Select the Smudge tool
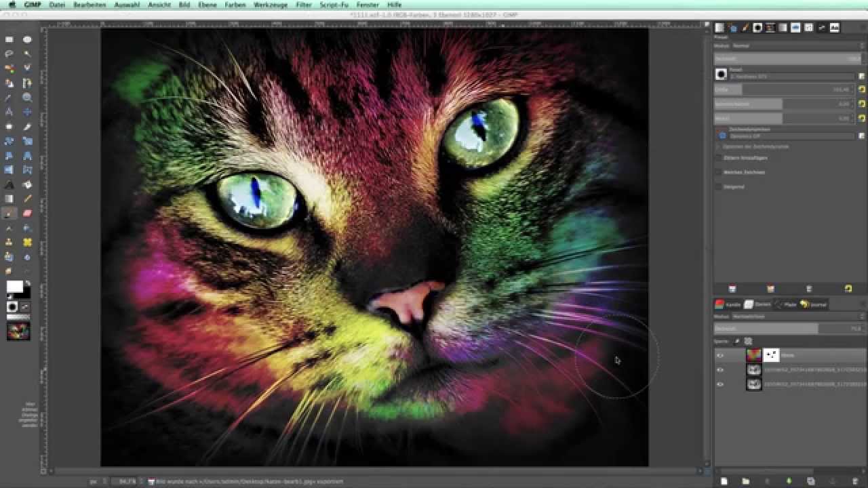The width and height of the screenshot is (868, 488). (9, 271)
